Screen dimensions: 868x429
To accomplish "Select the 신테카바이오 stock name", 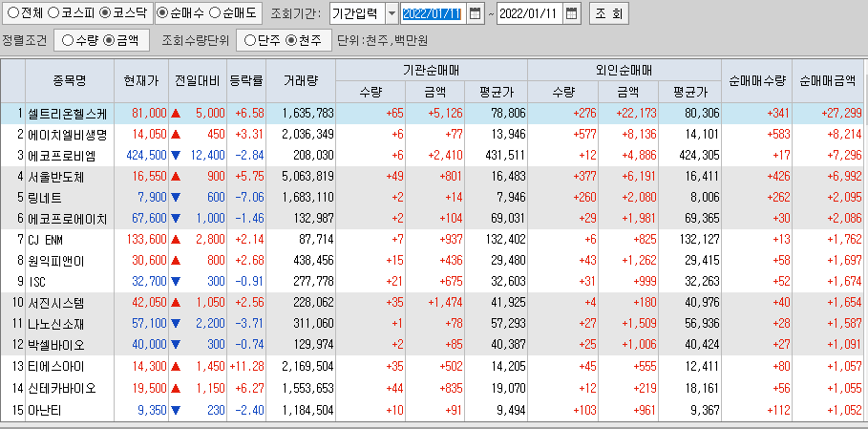I will (x=61, y=389).
